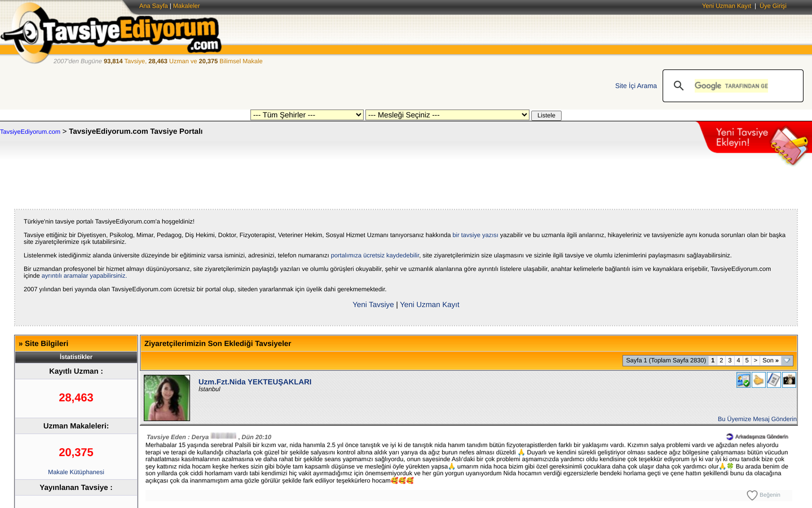The width and height of the screenshot is (812, 508).
Task: Open Ana Sayfa in the top menu
Action: tap(153, 6)
